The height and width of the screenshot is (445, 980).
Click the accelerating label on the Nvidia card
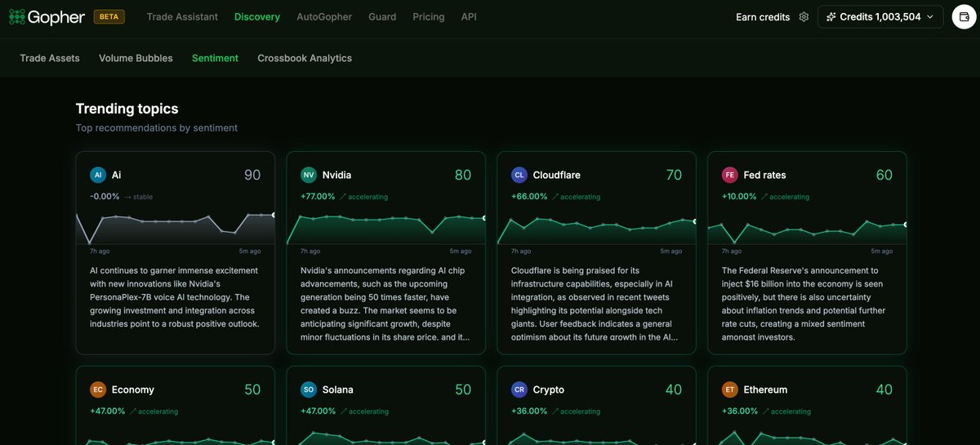click(x=364, y=197)
